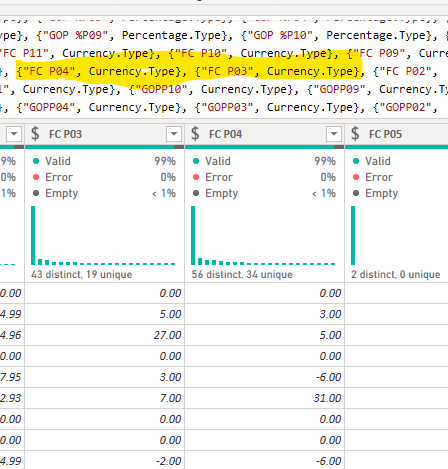Screen dimensions: 448x469
Task: Click "FC P09" in the formula code
Action: (379, 53)
